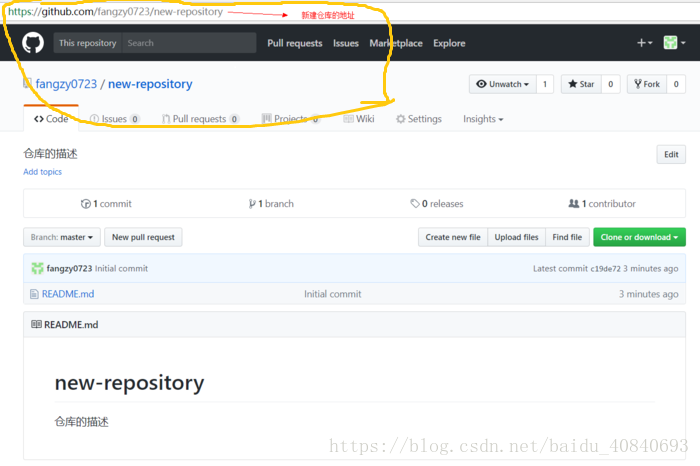Click Initial commit message in README.md row
This screenshot has width=700, height=466.
point(333,294)
